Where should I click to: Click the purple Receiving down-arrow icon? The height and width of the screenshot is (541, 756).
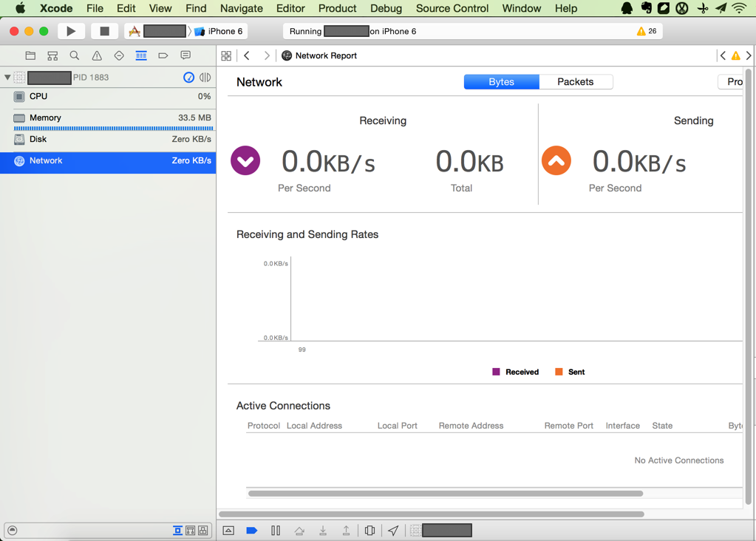[x=245, y=160]
